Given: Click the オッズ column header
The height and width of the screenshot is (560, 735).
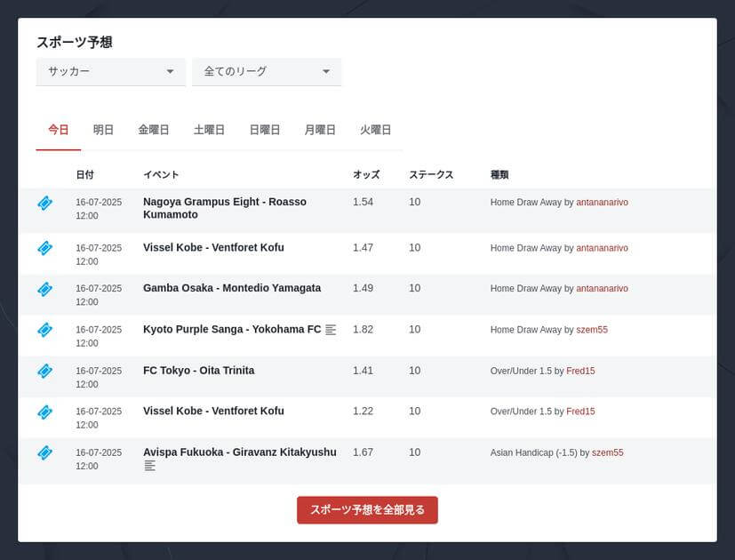Looking at the screenshot, I should pos(366,174).
